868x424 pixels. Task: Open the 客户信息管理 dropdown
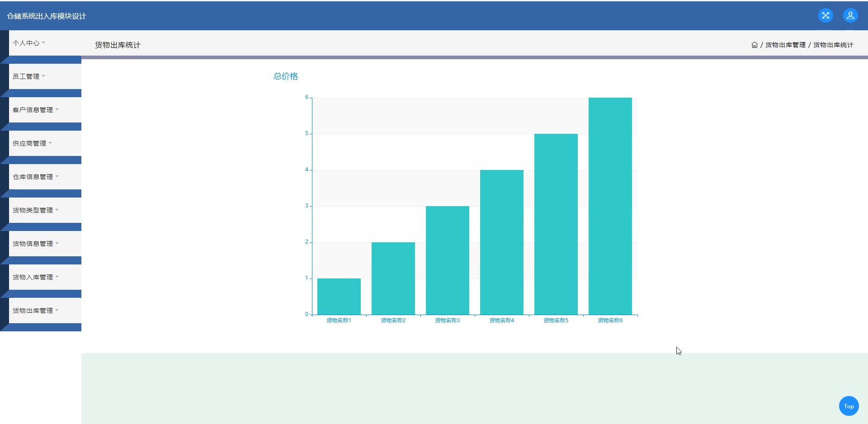point(35,110)
